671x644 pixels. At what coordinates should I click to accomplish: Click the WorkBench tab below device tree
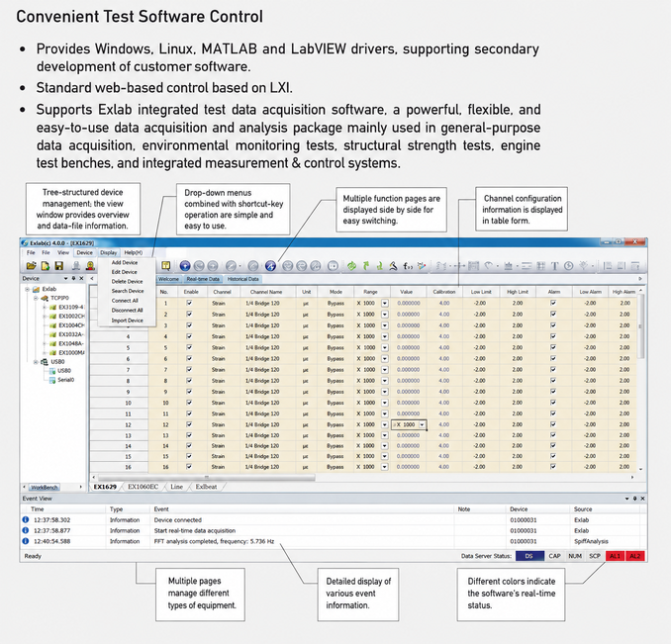(x=45, y=487)
